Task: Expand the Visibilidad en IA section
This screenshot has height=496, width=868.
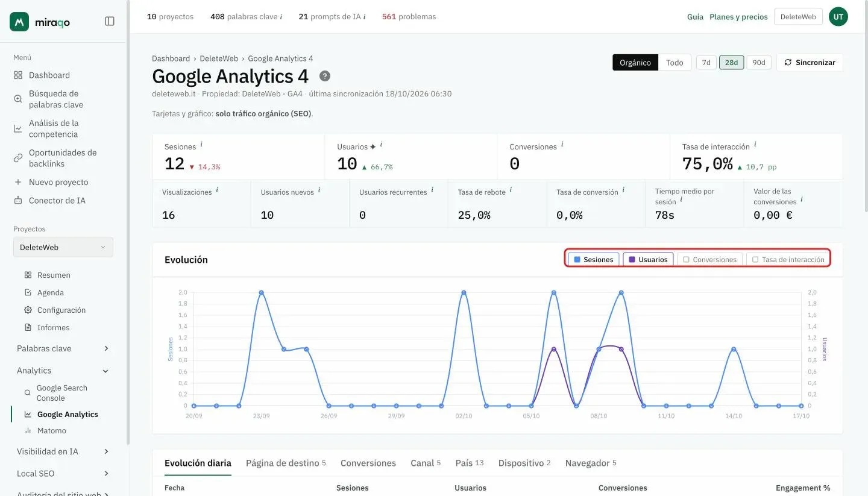Action: pyautogui.click(x=63, y=451)
